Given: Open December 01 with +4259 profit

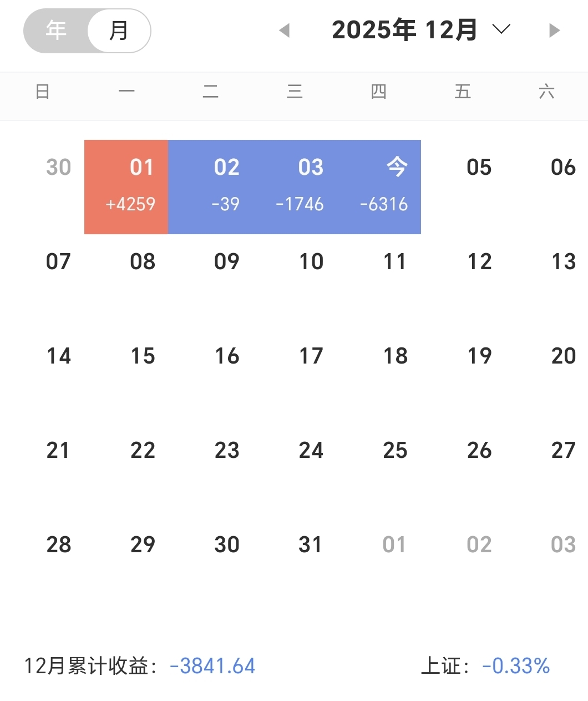Looking at the screenshot, I should pos(126,186).
